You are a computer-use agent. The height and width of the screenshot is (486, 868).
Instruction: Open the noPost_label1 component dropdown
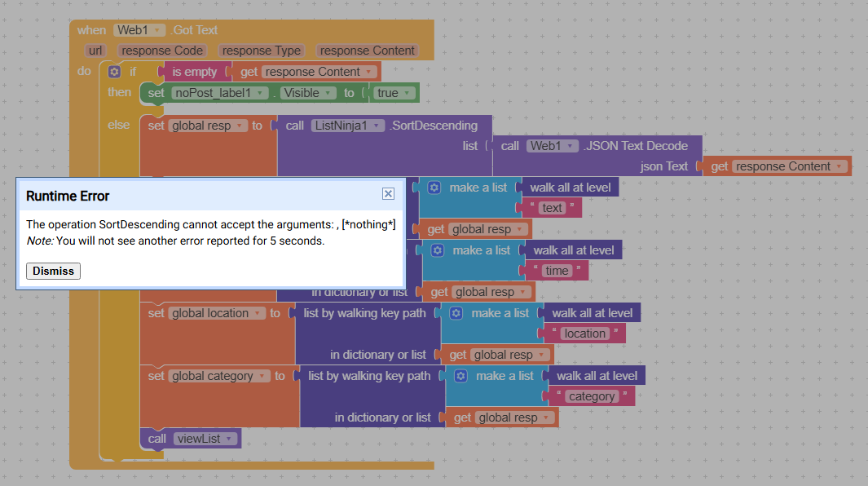(x=260, y=92)
